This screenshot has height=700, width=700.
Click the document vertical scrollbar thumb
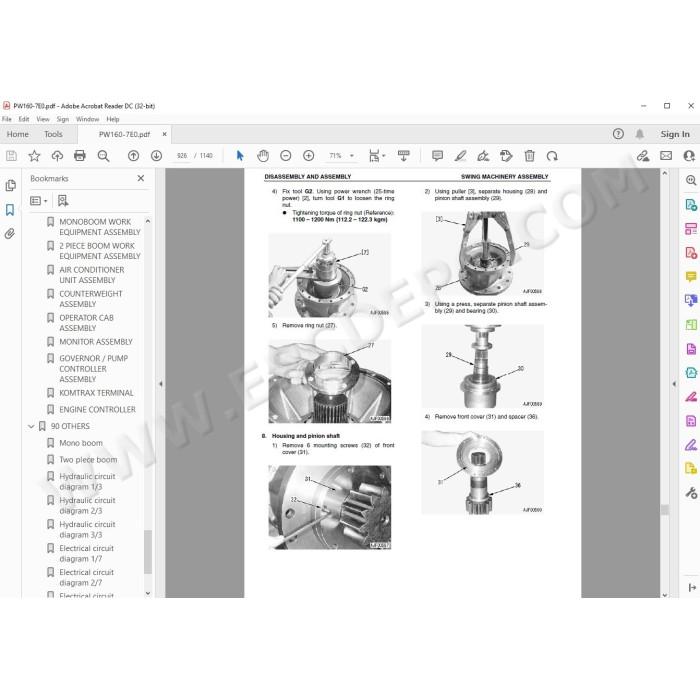point(665,510)
